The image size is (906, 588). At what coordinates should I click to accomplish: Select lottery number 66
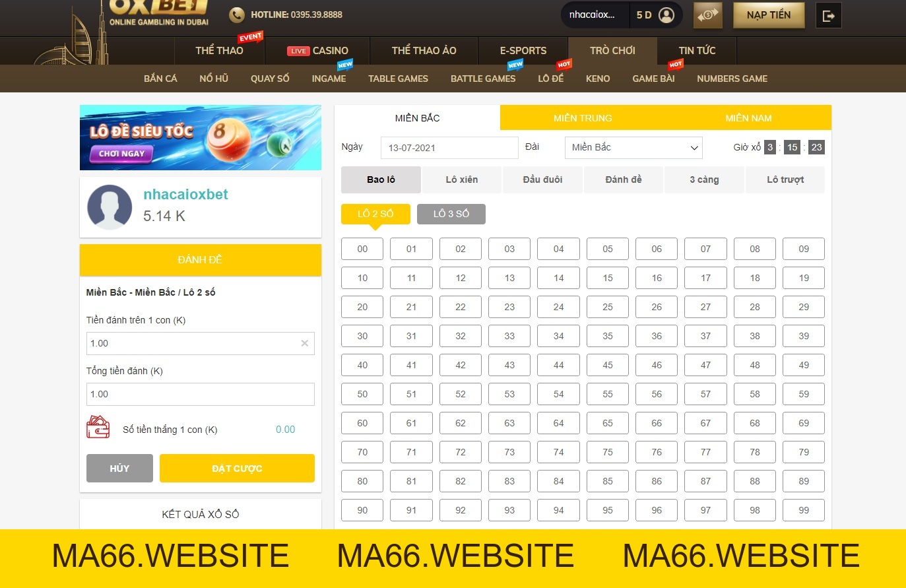pos(657,423)
